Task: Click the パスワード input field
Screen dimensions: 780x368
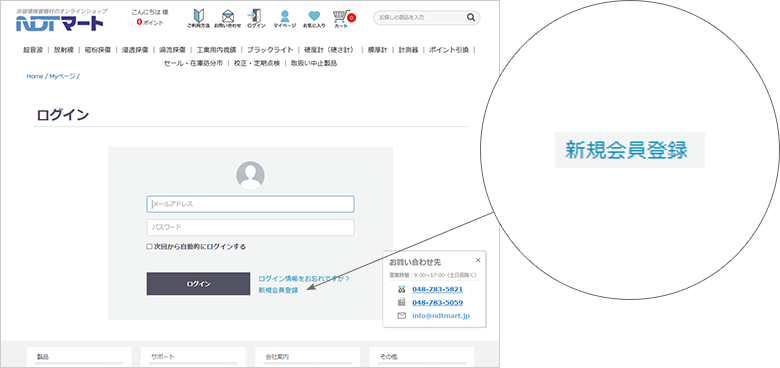Action: (250, 227)
